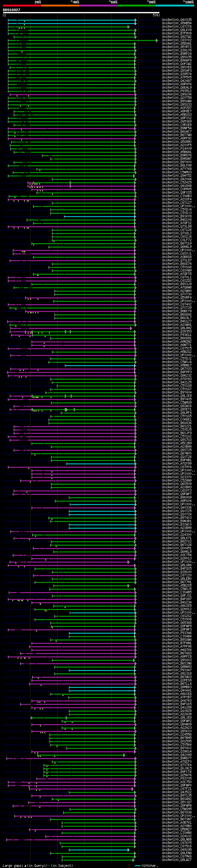Click the green ~80% identity legend segment
This screenshot has height=868, width=197.
[137, 6]
